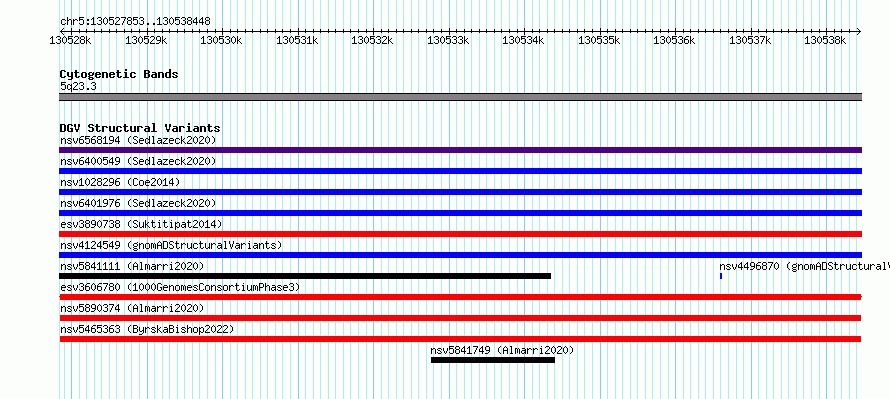
Task: Click the 130531k ruler tick label
Action: (x=297, y=40)
